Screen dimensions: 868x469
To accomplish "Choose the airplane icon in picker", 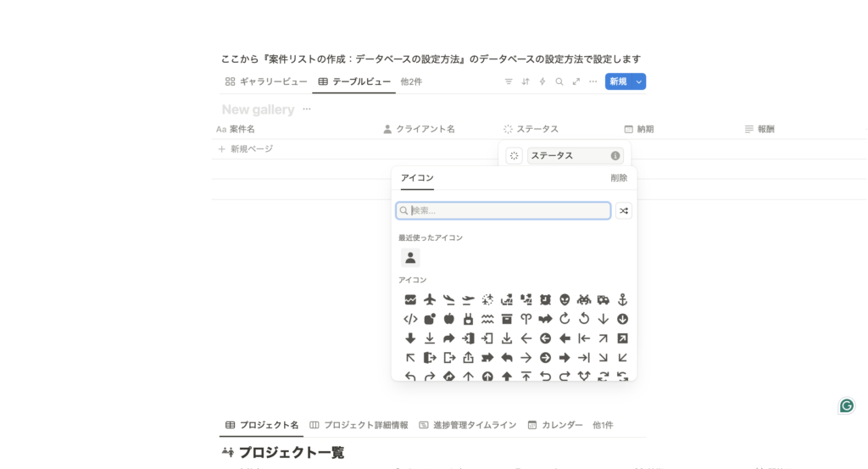I will coord(430,299).
